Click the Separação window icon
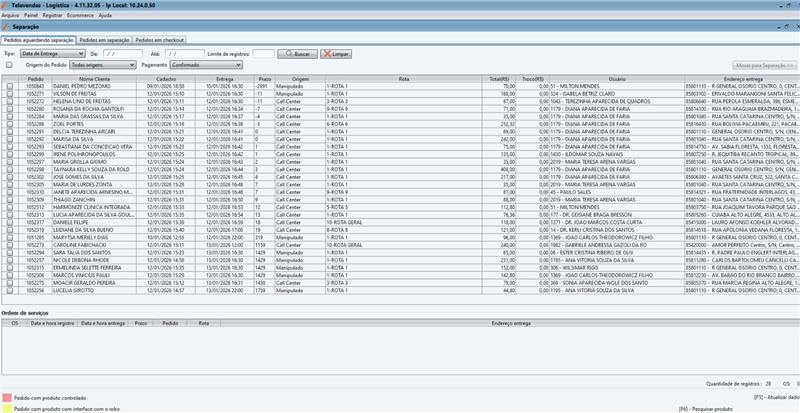The width and height of the screenshot is (800, 413). 5,27
